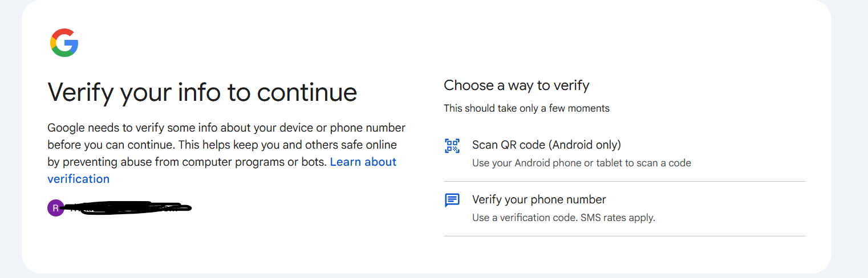Click the 'Verify your info to continue' heading
This screenshot has width=868, height=278.
coord(202,92)
